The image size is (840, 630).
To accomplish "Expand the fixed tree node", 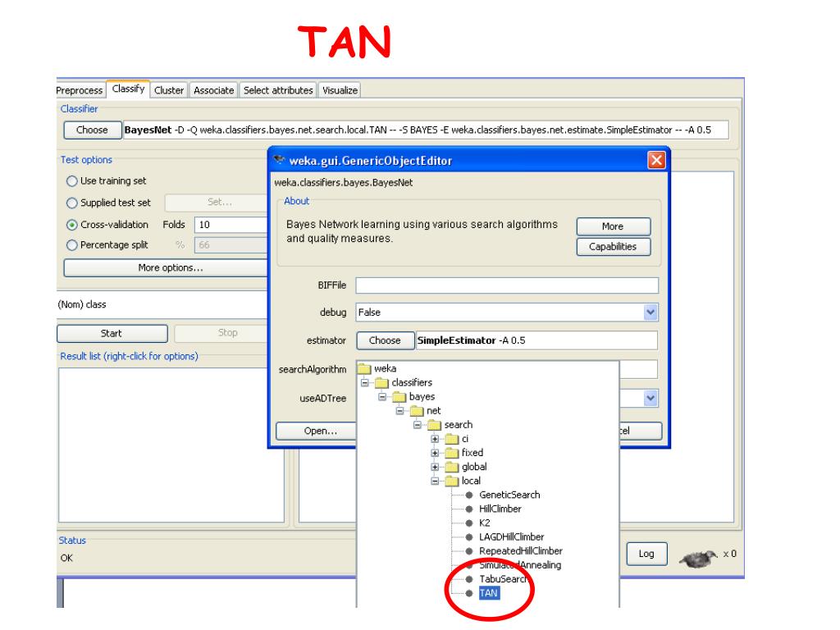I will point(435,453).
